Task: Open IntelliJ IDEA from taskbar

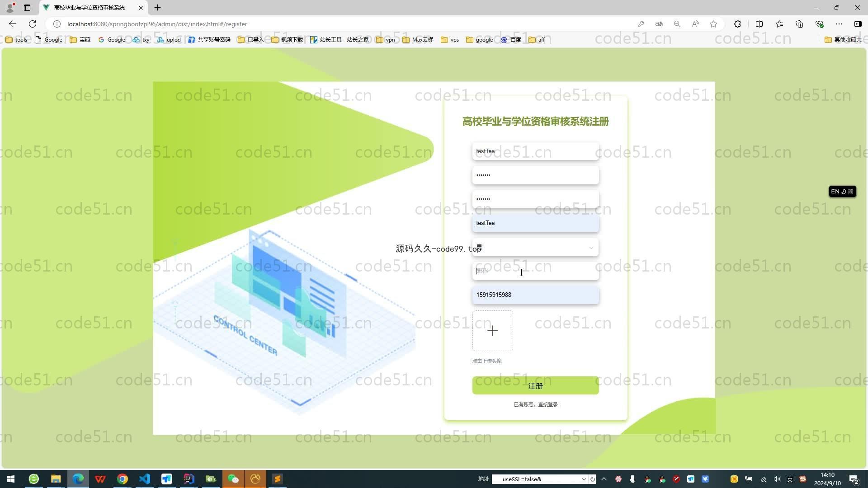Action: (189, 479)
